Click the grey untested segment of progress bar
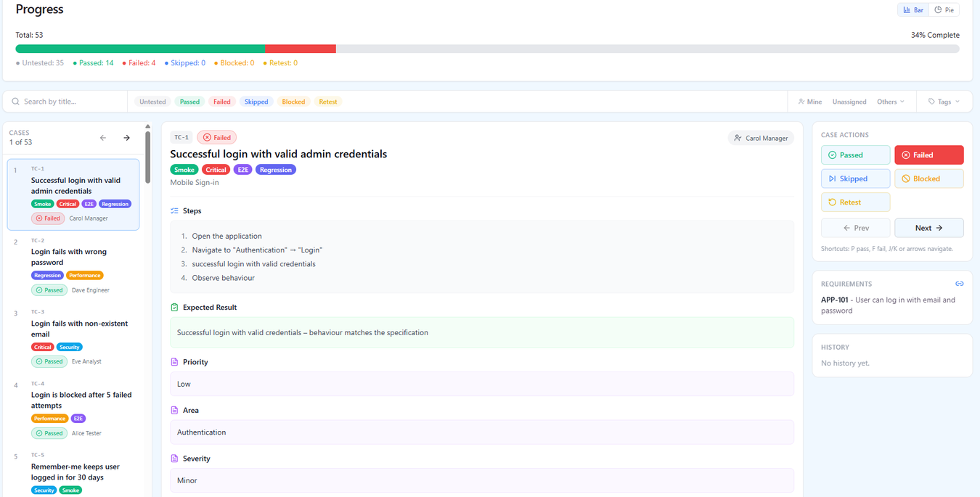Screen dimensions: 980x497 (648, 49)
